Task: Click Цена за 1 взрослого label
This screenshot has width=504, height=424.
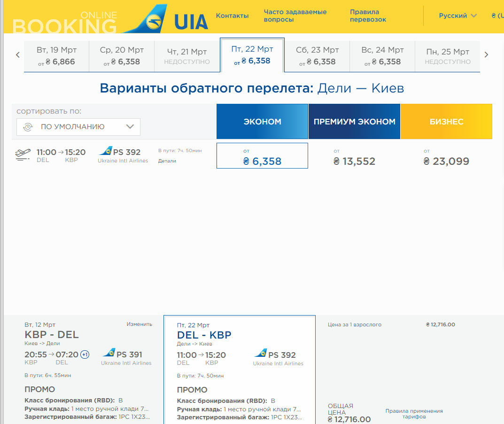Action: [x=355, y=324]
